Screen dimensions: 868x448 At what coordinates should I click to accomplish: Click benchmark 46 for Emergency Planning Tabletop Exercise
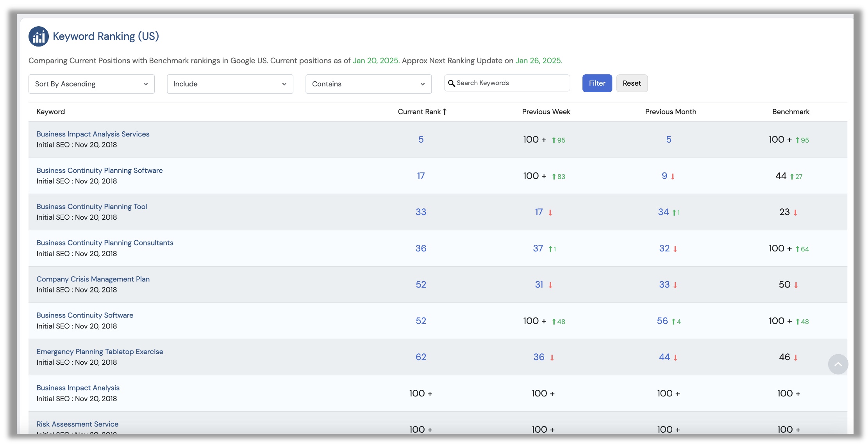(x=784, y=357)
